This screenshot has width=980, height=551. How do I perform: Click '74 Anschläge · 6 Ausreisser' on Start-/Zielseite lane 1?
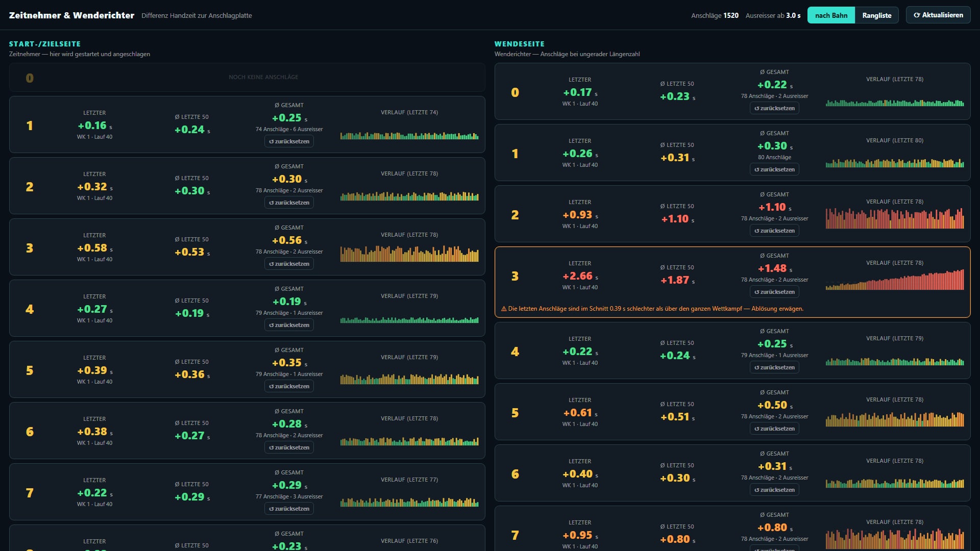pos(289,129)
